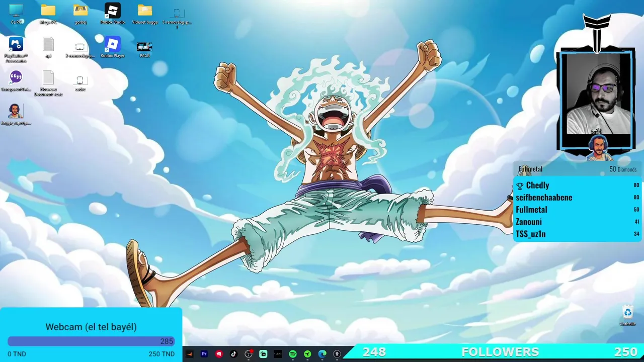Click the trophy icon beside Chedly
Image resolution: width=644 pixels, height=362 pixels.
coord(520,186)
